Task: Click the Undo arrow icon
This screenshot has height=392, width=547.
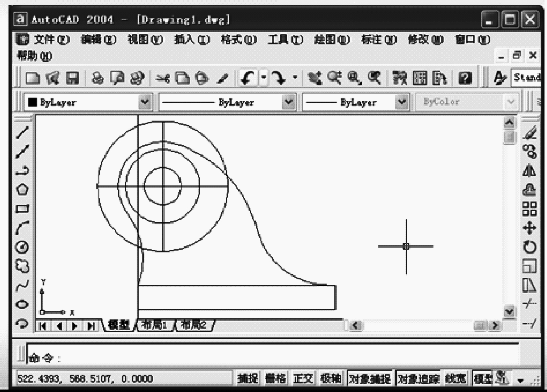Action: 248,78
